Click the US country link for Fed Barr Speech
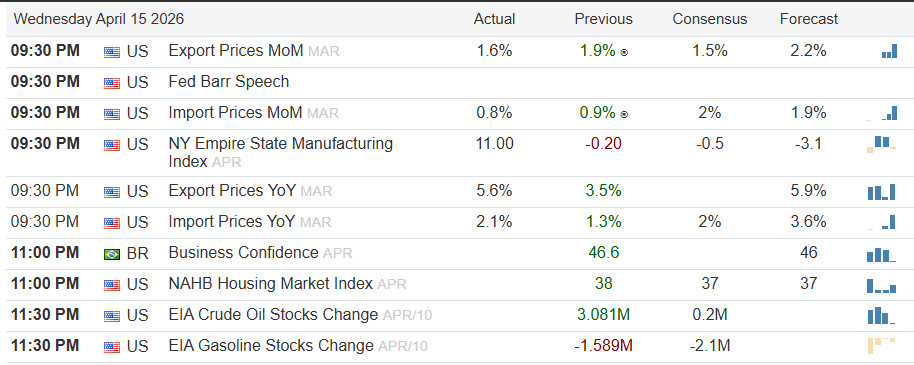Image resolution: width=914 pixels, height=365 pixels. pyautogui.click(x=138, y=82)
